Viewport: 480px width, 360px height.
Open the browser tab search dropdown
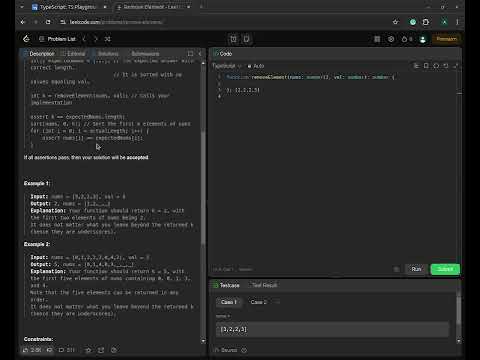pyautogui.click(x=22, y=7)
